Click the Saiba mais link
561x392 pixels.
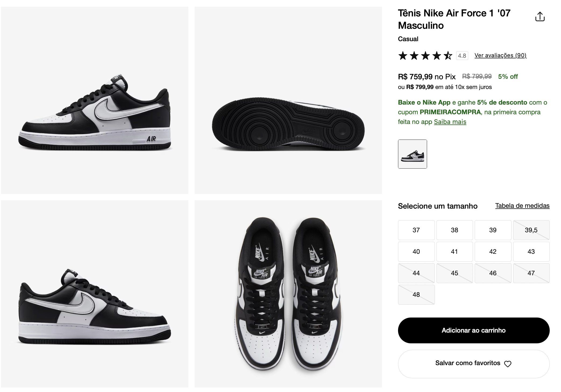tap(450, 122)
